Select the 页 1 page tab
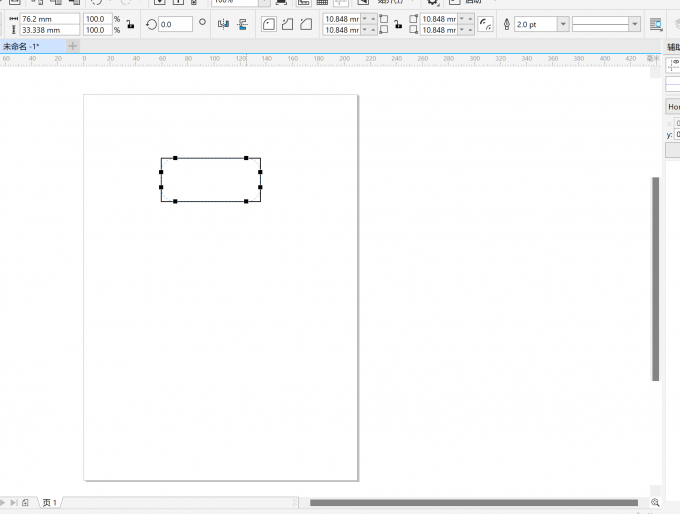680x514 pixels. 49,502
